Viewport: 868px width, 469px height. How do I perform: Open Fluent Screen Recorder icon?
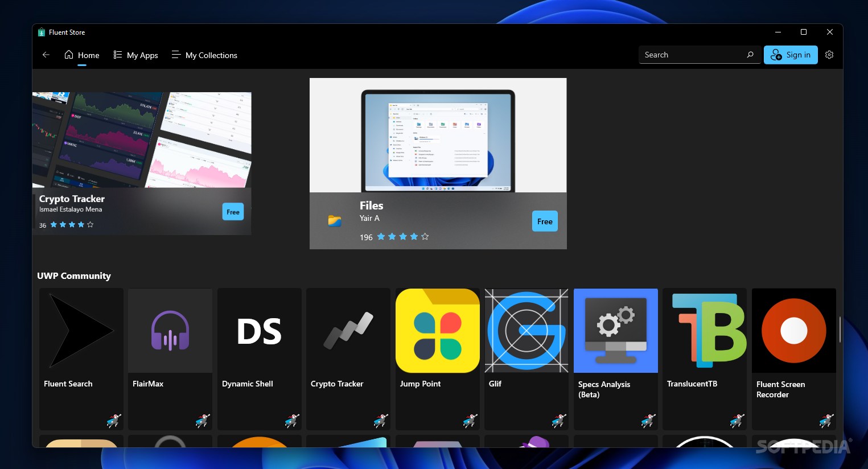[794, 331]
